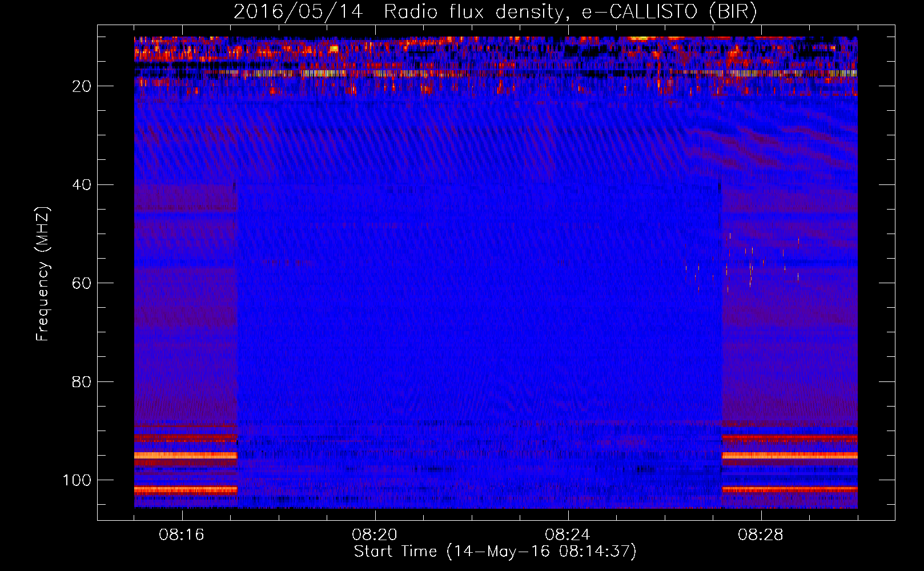The image size is (924, 571).
Task: Click the 08:16 time tick label
Action: coord(182,535)
